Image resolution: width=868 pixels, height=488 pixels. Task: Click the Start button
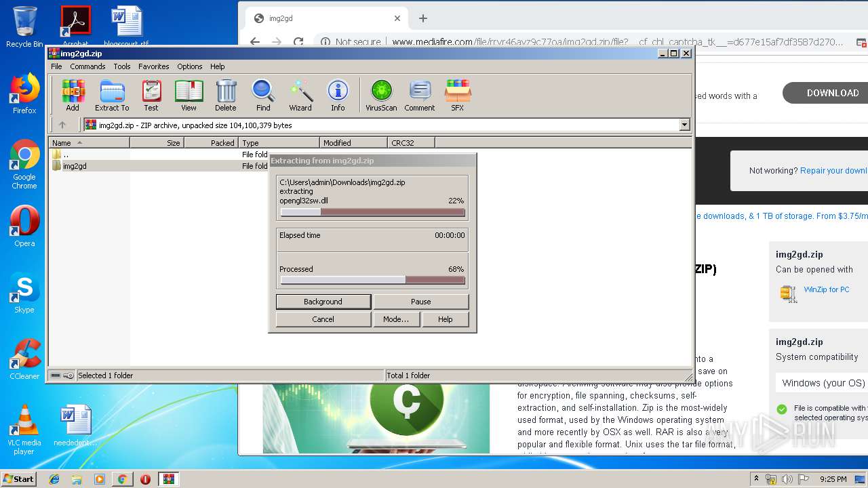19,479
